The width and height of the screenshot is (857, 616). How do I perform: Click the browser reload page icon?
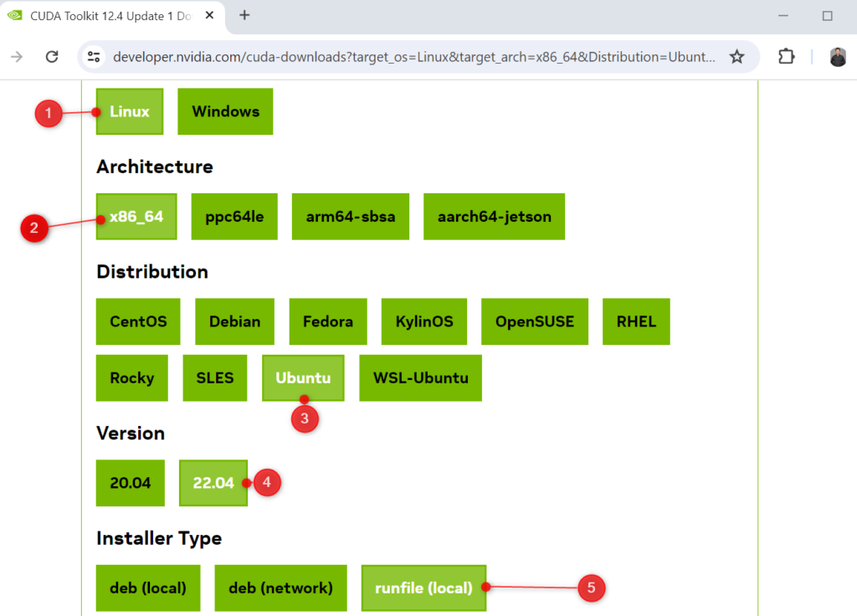tap(52, 57)
